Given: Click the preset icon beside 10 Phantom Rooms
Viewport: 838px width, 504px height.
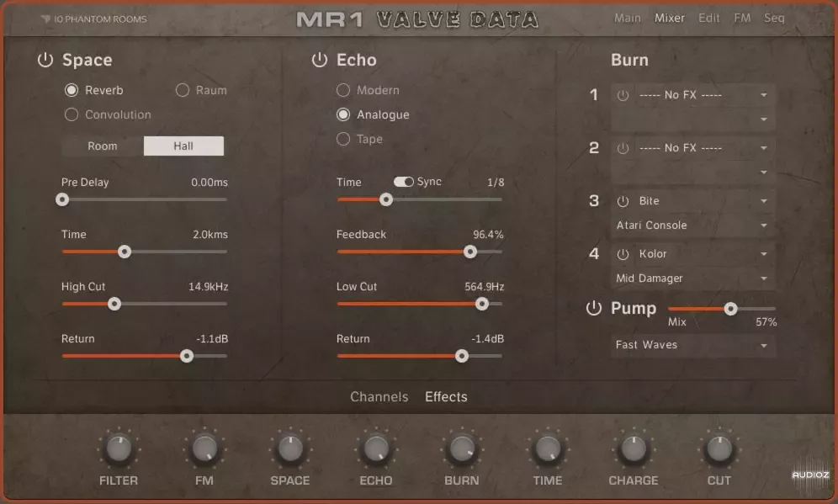Looking at the screenshot, I should point(45,19).
